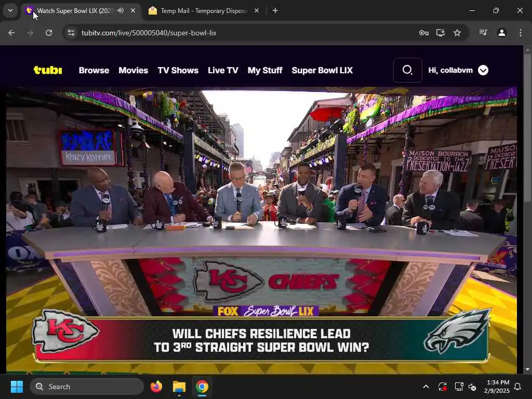Click the scrollbar down arrow
This screenshot has height=399, width=532.
527,369
